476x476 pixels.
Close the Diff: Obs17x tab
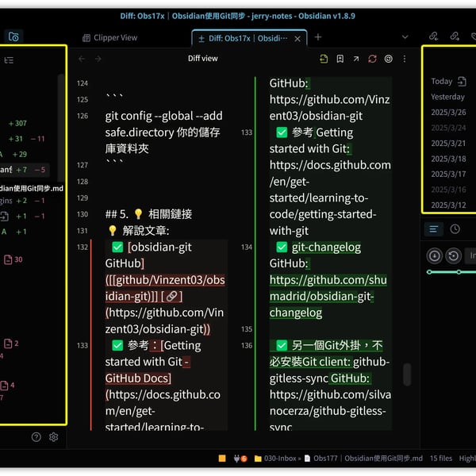tap(297, 39)
